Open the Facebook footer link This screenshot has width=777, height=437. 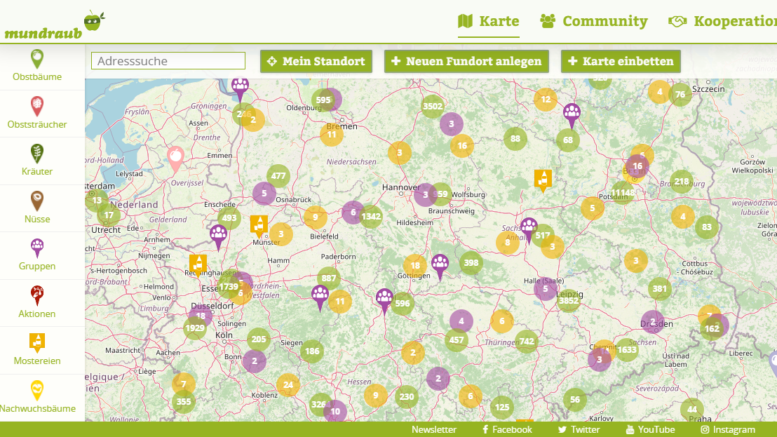point(507,429)
